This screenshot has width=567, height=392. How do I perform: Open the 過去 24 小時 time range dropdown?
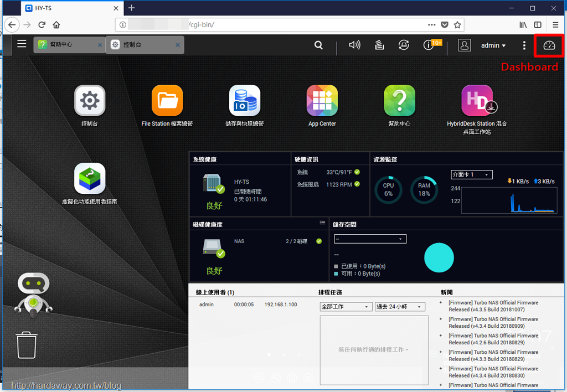pyautogui.click(x=400, y=307)
